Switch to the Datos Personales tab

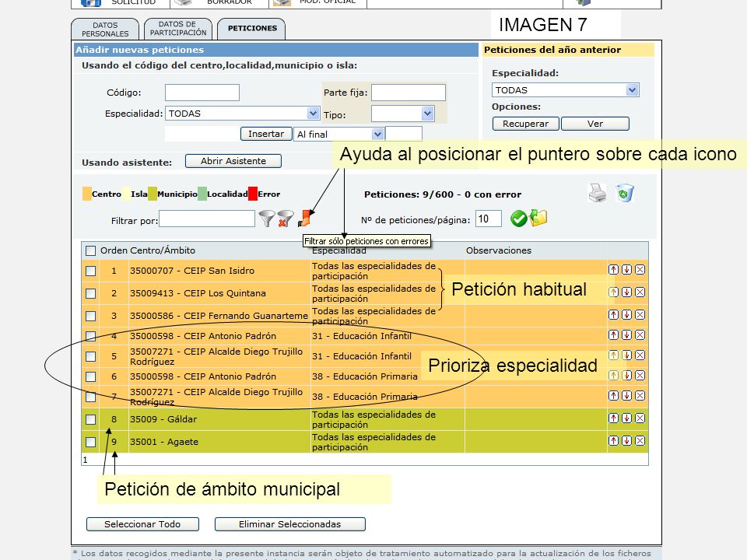(x=105, y=30)
